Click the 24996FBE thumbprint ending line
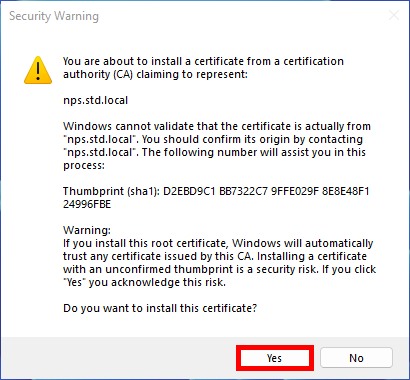The width and height of the screenshot is (410, 380). coord(87,204)
